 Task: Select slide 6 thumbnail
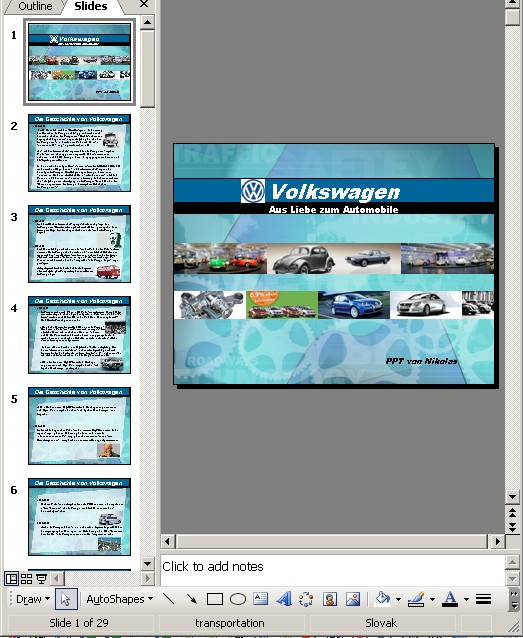(x=79, y=517)
